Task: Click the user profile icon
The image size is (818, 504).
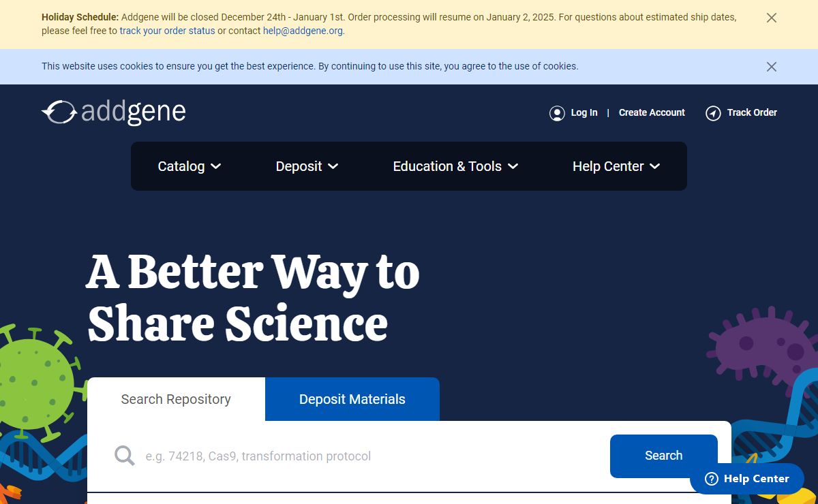Action: 557,113
